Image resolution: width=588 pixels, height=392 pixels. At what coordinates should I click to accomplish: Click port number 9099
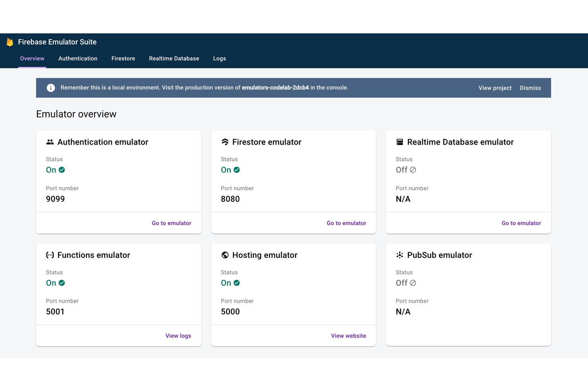pyautogui.click(x=55, y=199)
